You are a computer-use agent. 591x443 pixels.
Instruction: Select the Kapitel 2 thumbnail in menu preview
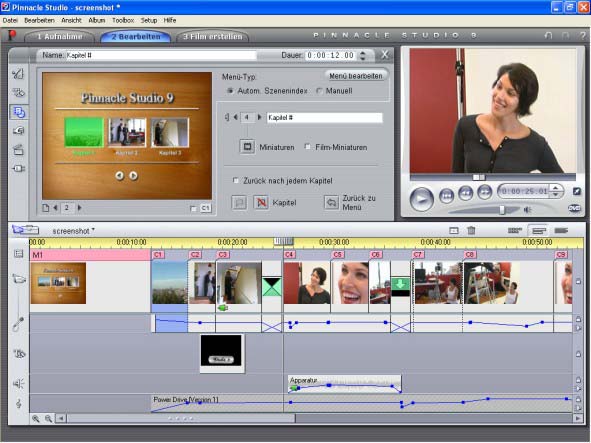(127, 132)
